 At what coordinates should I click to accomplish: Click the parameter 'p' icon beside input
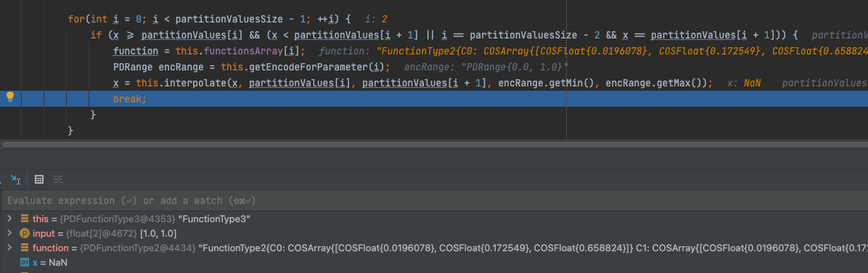click(25, 234)
